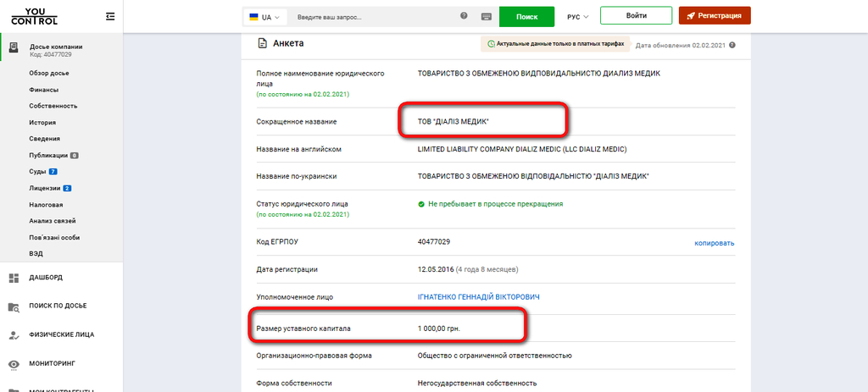
Task: Click the individuals person icon
Action: 14,335
